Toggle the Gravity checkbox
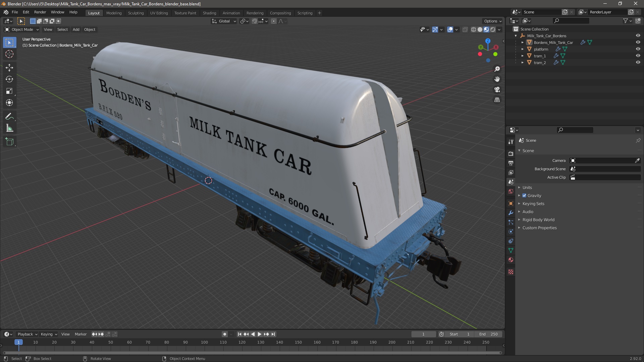This screenshot has height=362, width=644. (x=524, y=196)
